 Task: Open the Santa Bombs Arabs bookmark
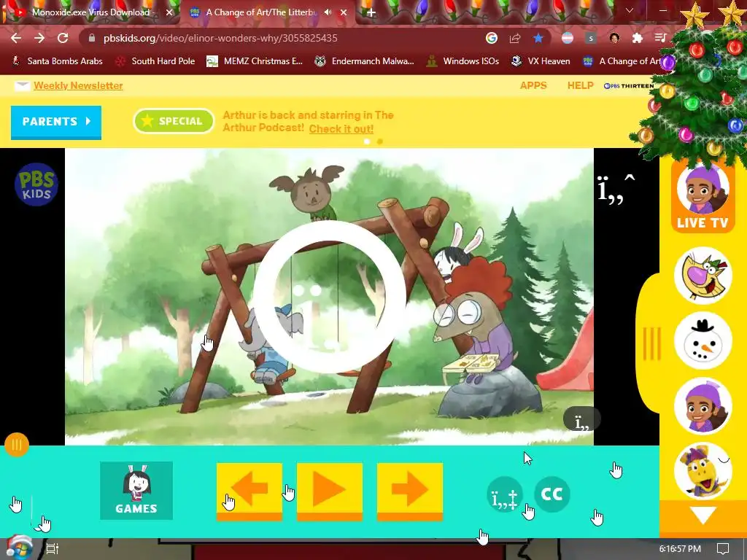[57, 61]
